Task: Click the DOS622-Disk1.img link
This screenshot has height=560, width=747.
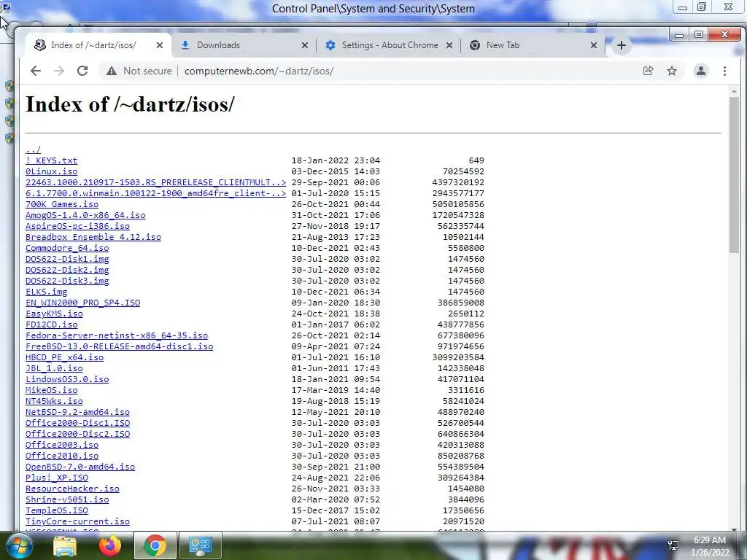Action: [x=67, y=259]
